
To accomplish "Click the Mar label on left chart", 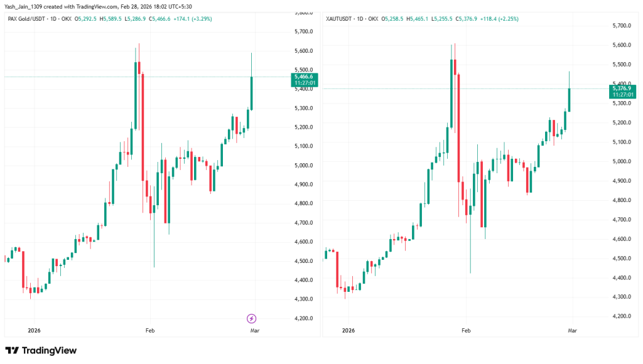I will (254, 330).
